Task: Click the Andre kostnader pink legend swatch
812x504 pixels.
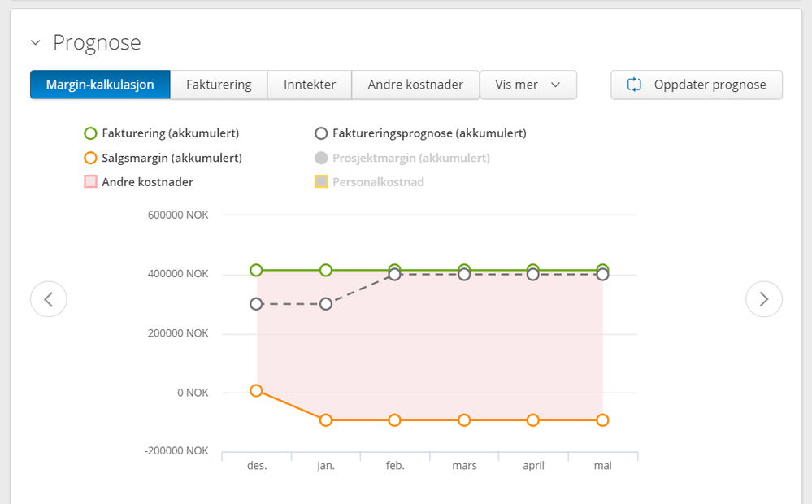Action: click(x=90, y=182)
